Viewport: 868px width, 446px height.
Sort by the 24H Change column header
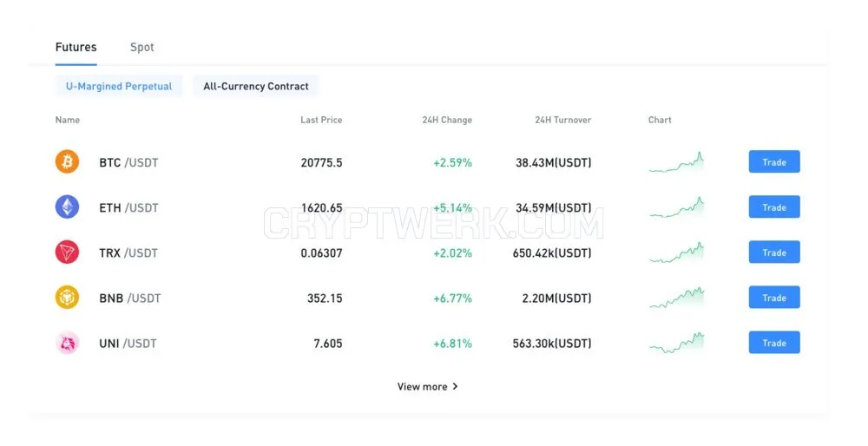point(447,120)
